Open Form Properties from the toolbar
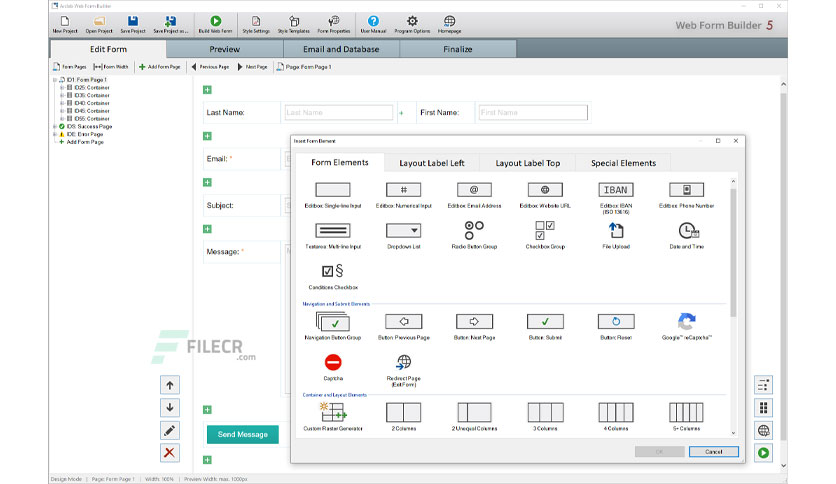This screenshot has width=836, height=484. point(334,25)
